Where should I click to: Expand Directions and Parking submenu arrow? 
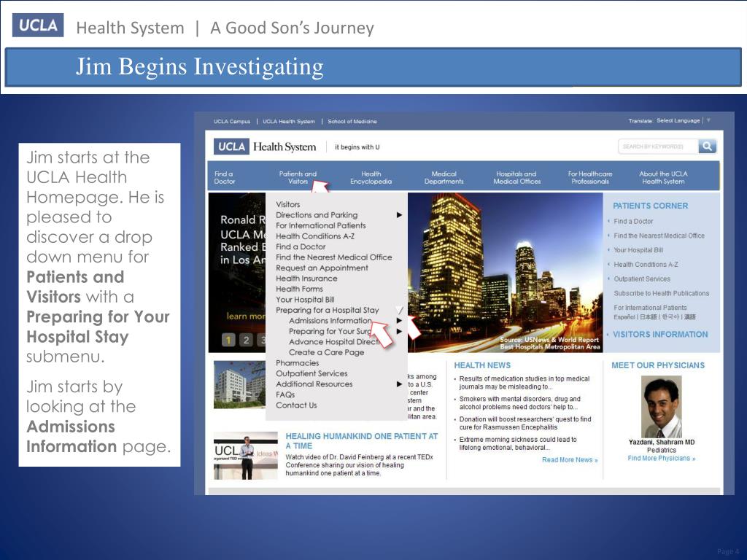[399, 215]
